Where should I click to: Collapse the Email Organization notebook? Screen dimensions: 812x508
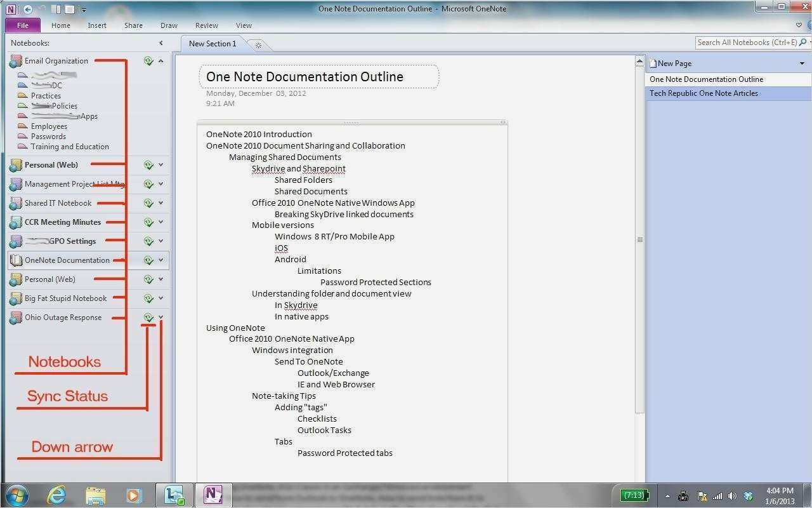tap(160, 61)
